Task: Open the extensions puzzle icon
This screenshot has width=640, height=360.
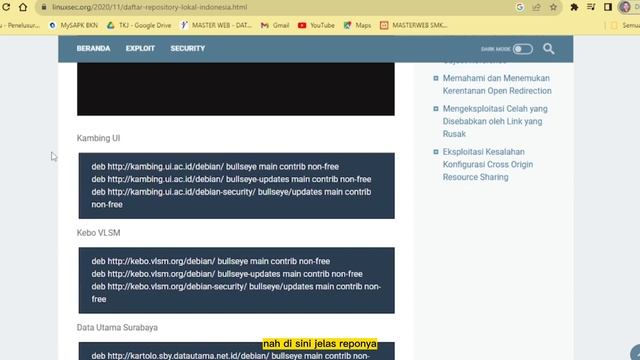Action: click(x=574, y=7)
